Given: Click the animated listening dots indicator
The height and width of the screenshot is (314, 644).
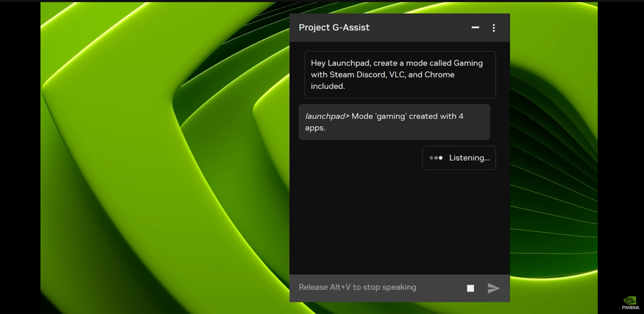Looking at the screenshot, I should [436, 158].
